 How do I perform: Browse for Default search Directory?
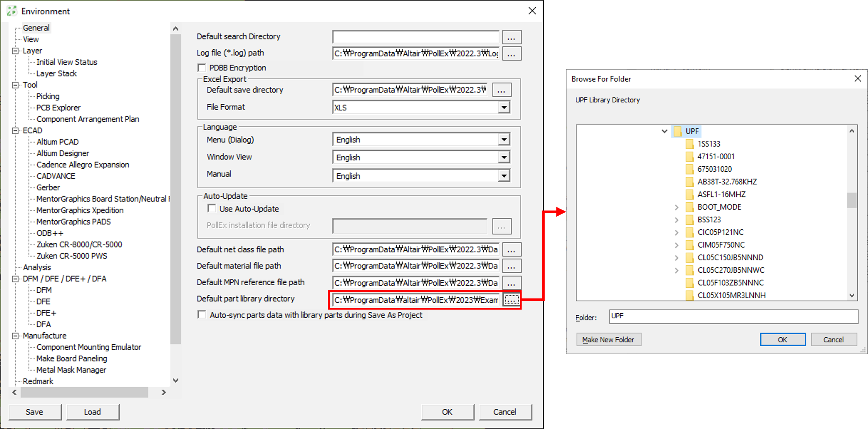511,37
